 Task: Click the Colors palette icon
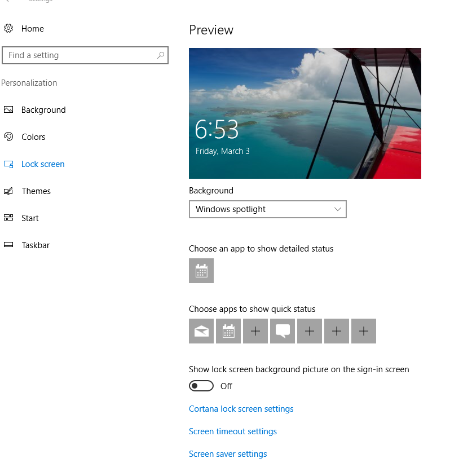(8, 136)
